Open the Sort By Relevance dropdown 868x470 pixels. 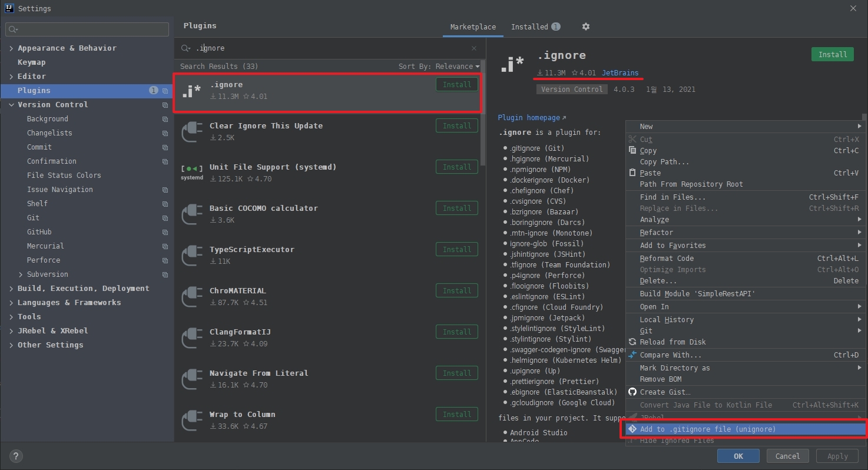(439, 67)
